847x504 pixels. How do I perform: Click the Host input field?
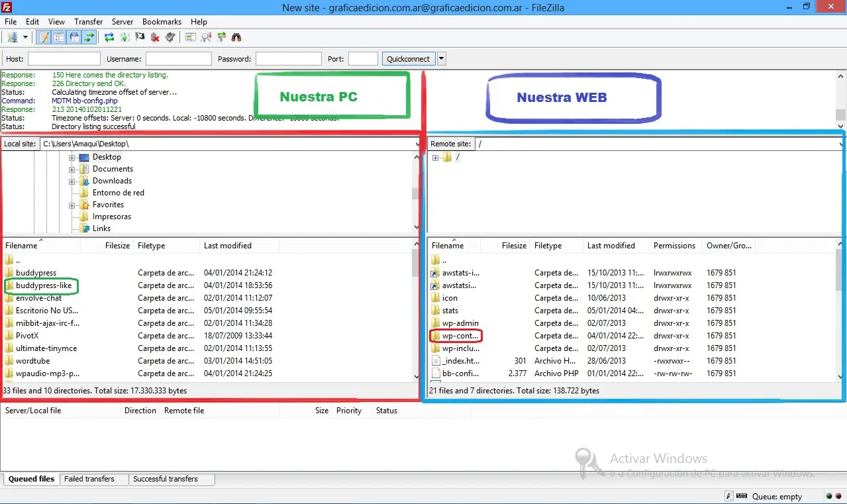tap(64, 59)
